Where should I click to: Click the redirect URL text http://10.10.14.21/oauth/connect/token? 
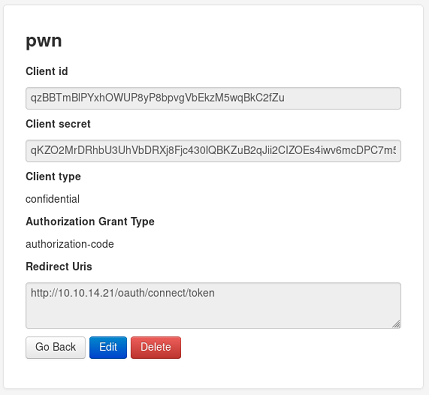(123, 293)
